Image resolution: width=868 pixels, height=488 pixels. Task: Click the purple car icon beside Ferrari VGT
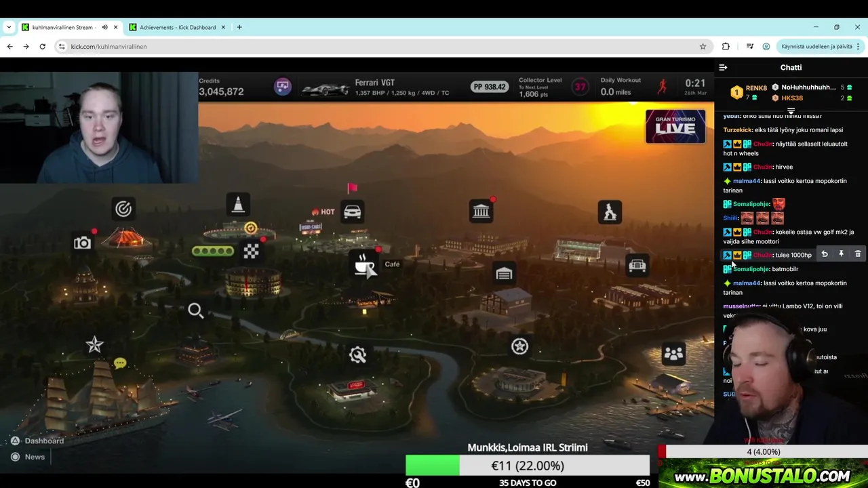pos(283,87)
